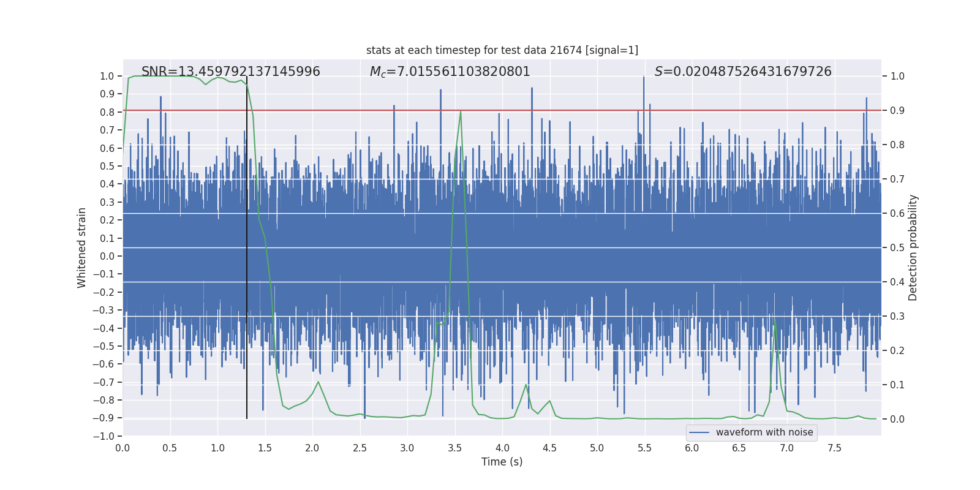Click time-axis tick label 5.5
Image resolution: width=980 pixels, height=490 pixels.
(x=644, y=448)
